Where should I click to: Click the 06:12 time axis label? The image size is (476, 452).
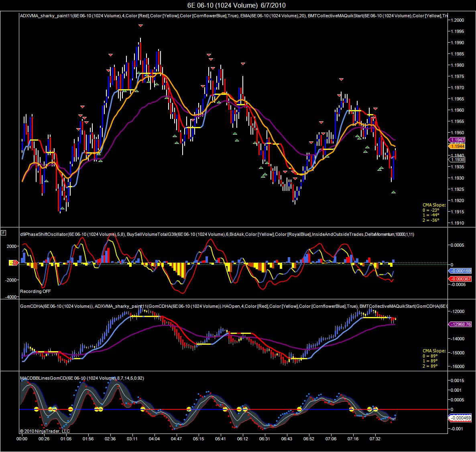pyautogui.click(x=242, y=439)
